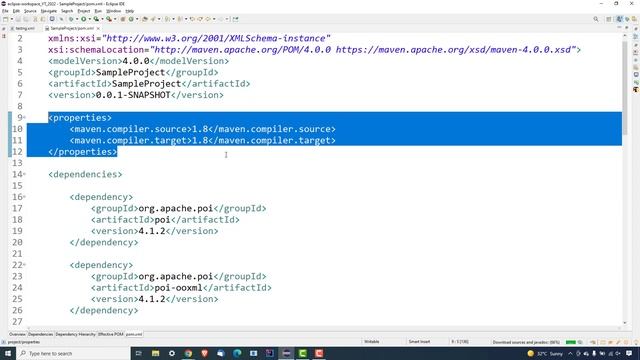Image resolution: width=640 pixels, height=360 pixels.
Task: Open the Run configurations dropdown arrow
Action: pos(89,19)
